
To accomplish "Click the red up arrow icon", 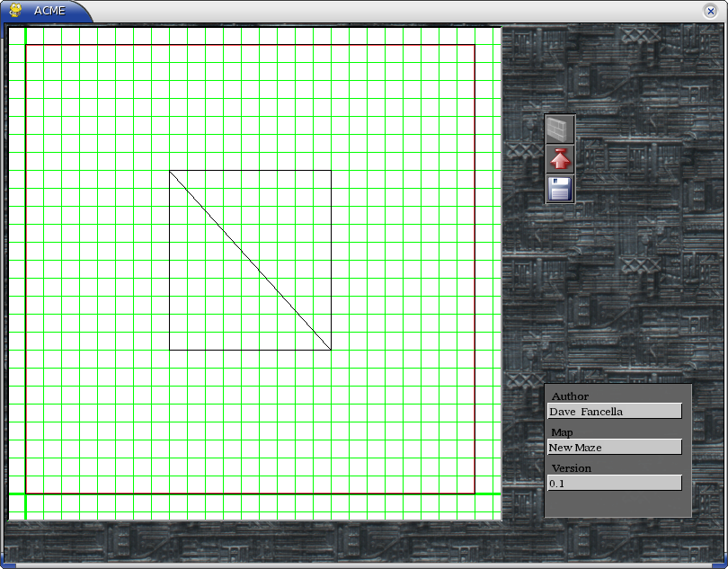I will tap(560, 159).
